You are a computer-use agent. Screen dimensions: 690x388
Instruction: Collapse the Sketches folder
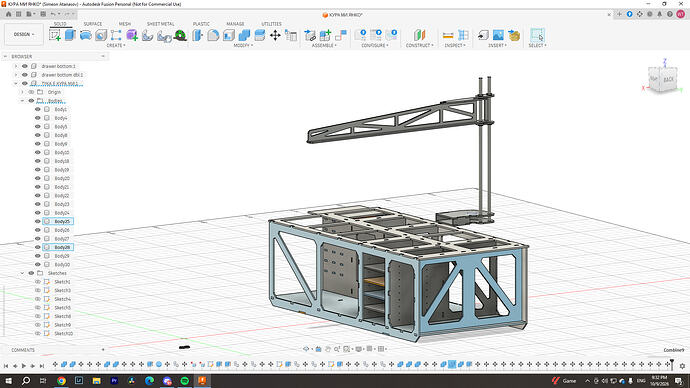click(x=22, y=273)
